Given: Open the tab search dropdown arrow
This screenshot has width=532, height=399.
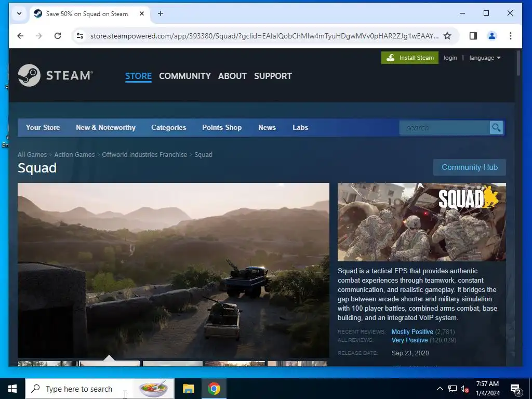Looking at the screenshot, I should click(19, 14).
